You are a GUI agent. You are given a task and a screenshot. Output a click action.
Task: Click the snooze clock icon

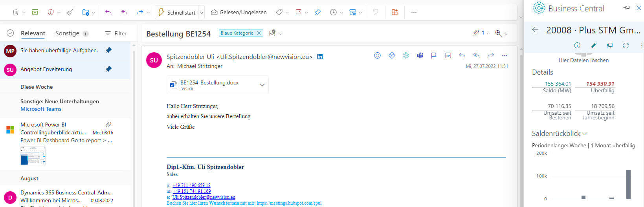pos(333,12)
